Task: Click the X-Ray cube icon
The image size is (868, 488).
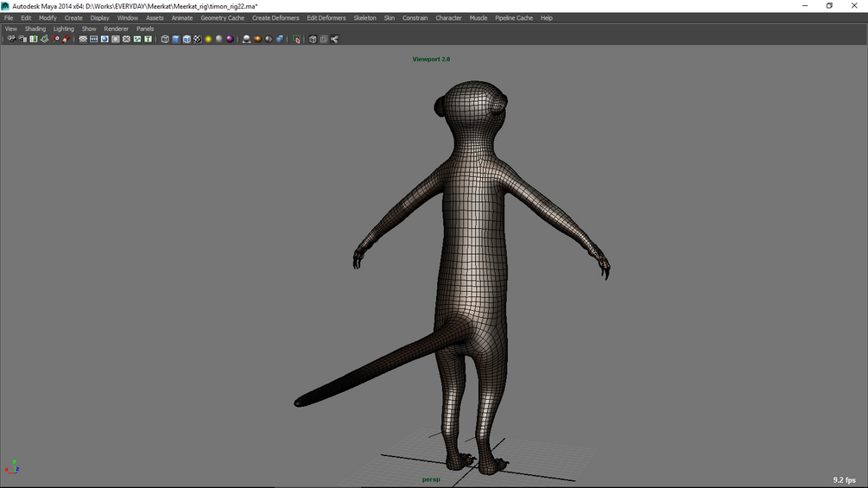Action: pyautogui.click(x=313, y=39)
